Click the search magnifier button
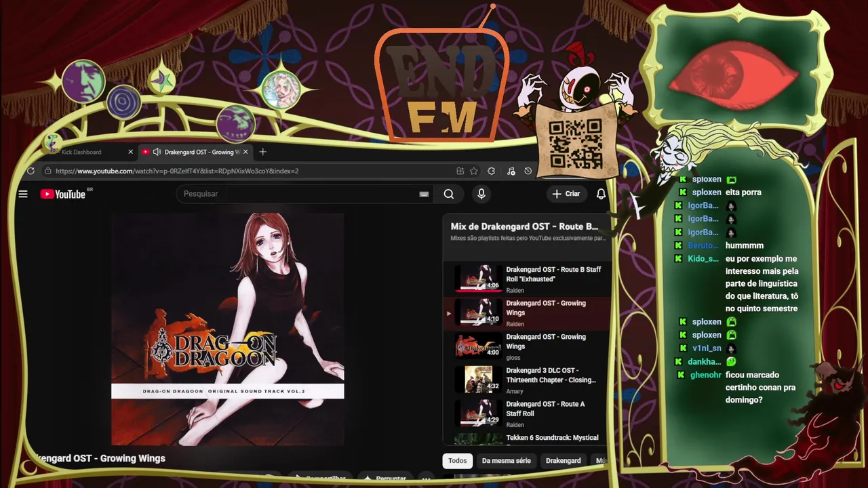Viewport: 868px width, 488px height. tap(449, 194)
